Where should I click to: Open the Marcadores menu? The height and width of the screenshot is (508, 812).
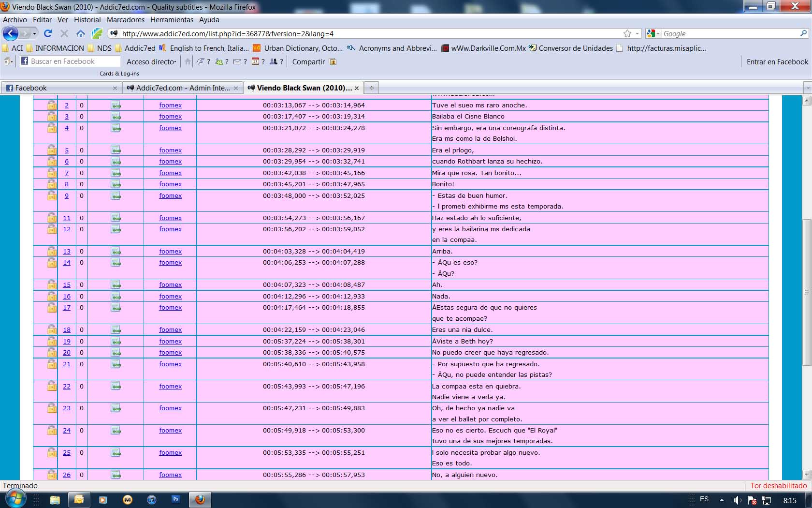coord(126,20)
